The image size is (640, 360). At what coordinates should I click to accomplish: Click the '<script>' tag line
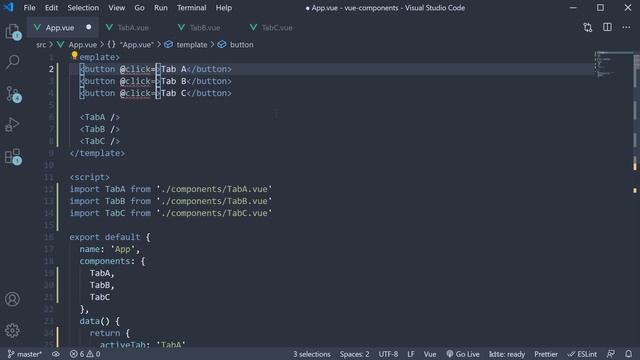[89, 177]
